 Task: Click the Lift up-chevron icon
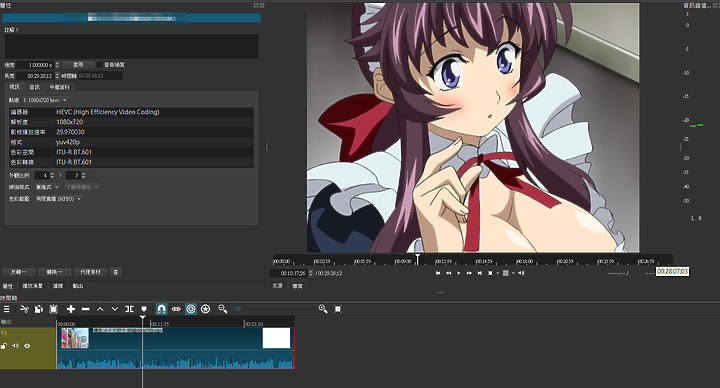(100, 309)
